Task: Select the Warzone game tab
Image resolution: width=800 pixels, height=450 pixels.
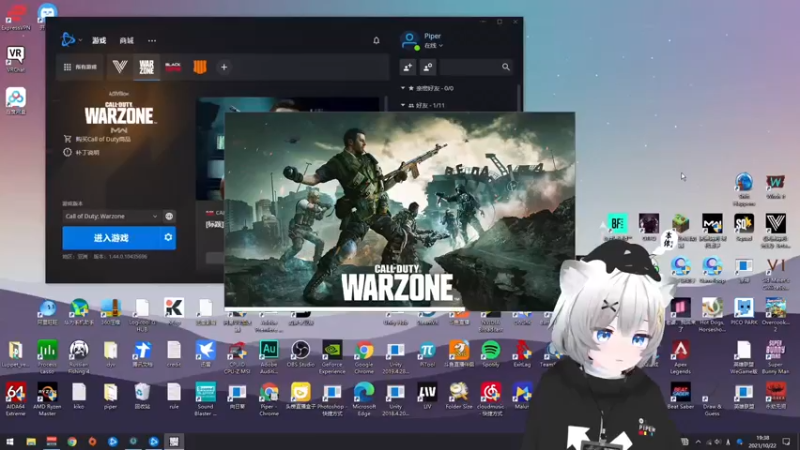Action: 146,67
